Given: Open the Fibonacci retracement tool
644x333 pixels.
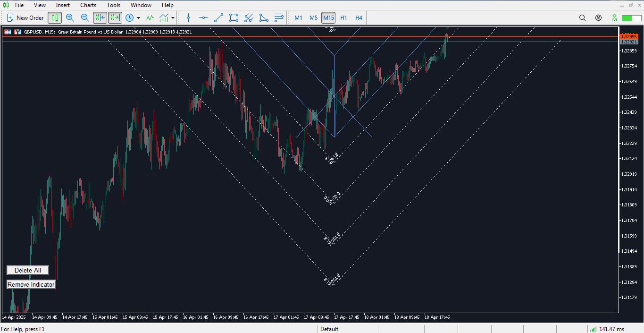Looking at the screenshot, I should tap(279, 18).
